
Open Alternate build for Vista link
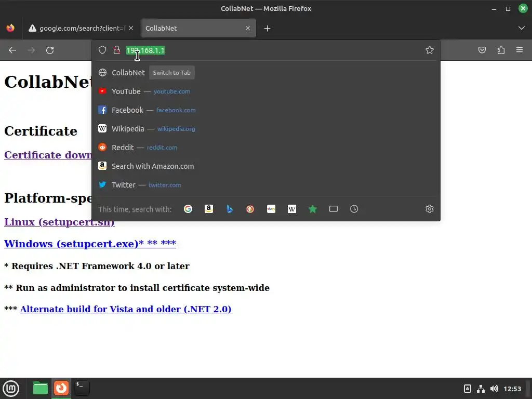(126, 309)
